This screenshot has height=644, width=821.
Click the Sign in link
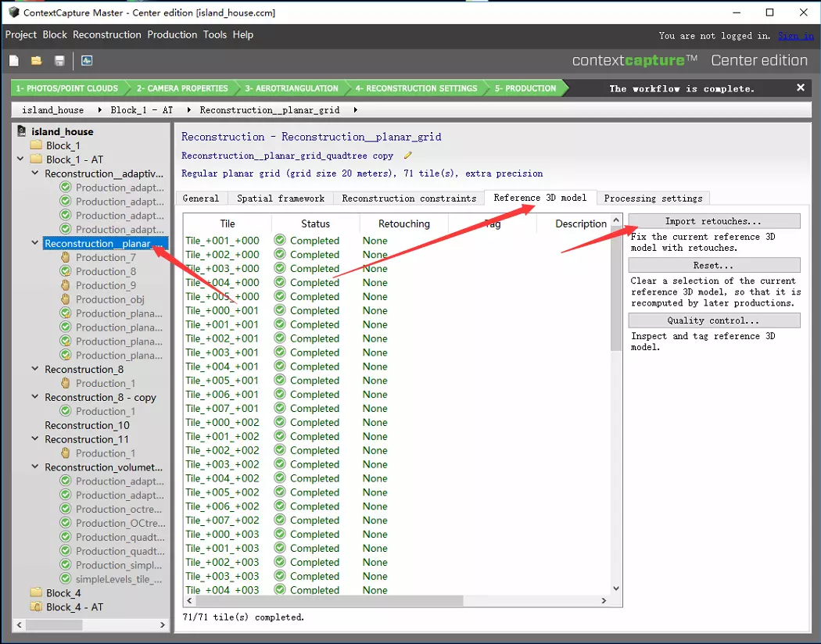click(x=796, y=36)
